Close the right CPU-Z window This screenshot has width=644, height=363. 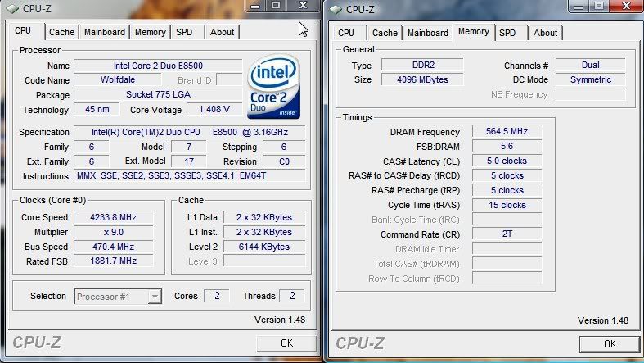[626, 6]
